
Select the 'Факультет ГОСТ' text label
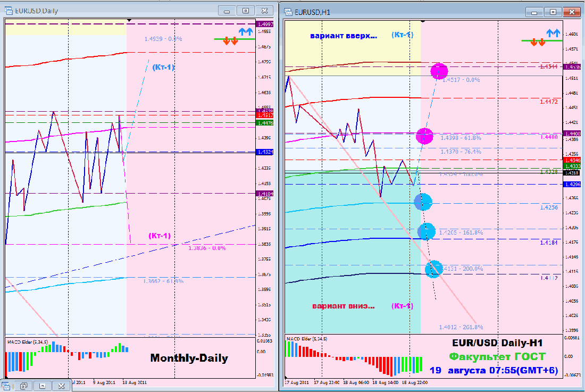497,356
